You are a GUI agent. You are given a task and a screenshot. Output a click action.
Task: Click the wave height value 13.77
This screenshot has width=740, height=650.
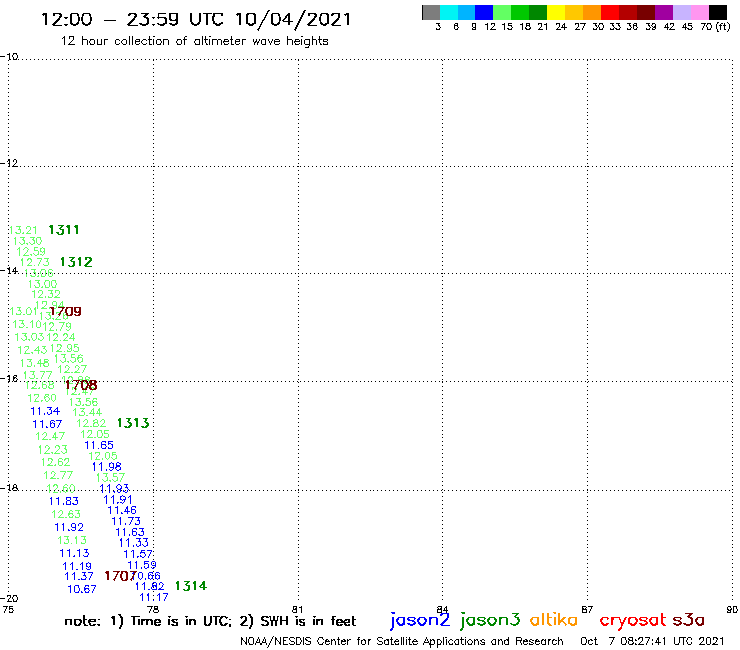point(38,375)
